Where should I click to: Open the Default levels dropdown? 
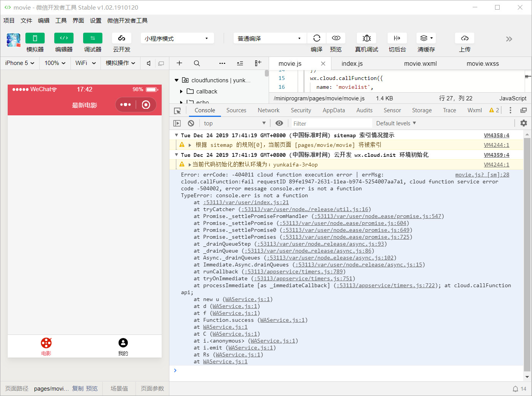(x=396, y=123)
